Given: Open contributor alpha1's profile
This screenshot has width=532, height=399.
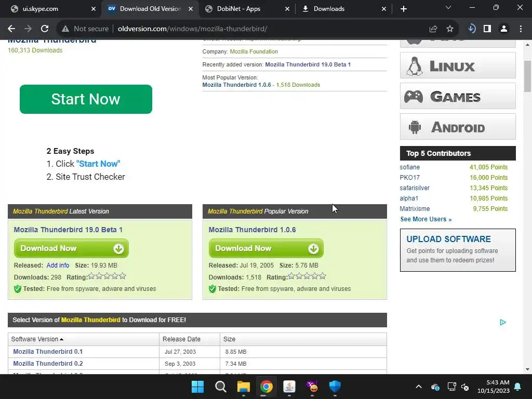Looking at the screenshot, I should tap(409, 198).
